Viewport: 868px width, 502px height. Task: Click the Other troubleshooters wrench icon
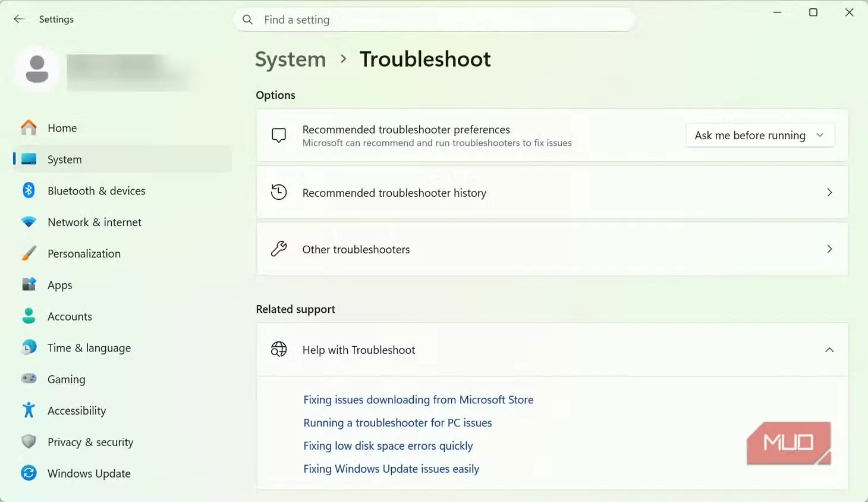click(x=279, y=249)
